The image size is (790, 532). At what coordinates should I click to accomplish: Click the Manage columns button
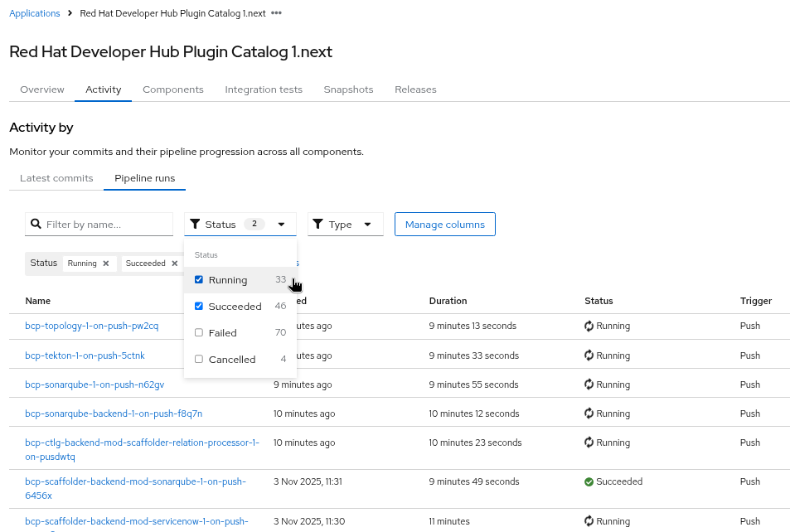pyautogui.click(x=445, y=224)
